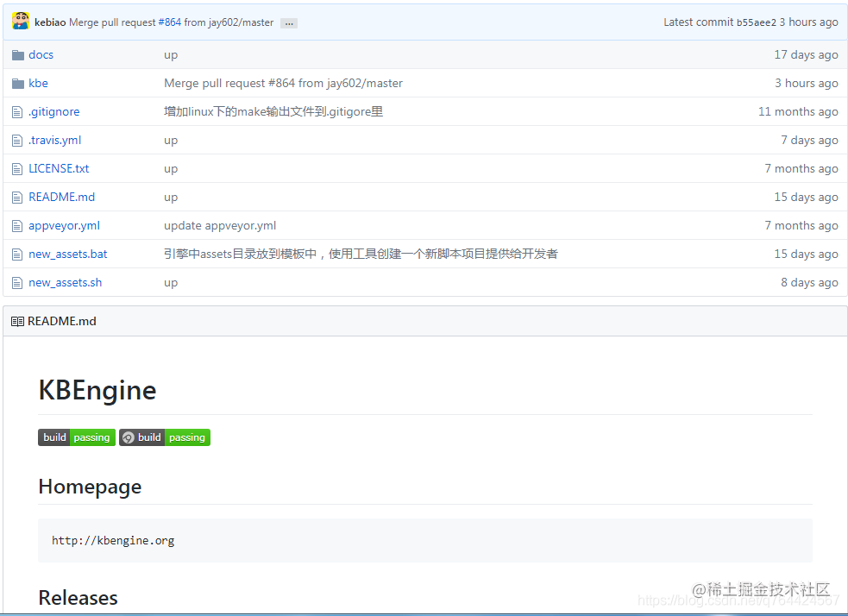Click the file icon beside new_assets.bat
The image size is (848, 616).
tap(16, 254)
